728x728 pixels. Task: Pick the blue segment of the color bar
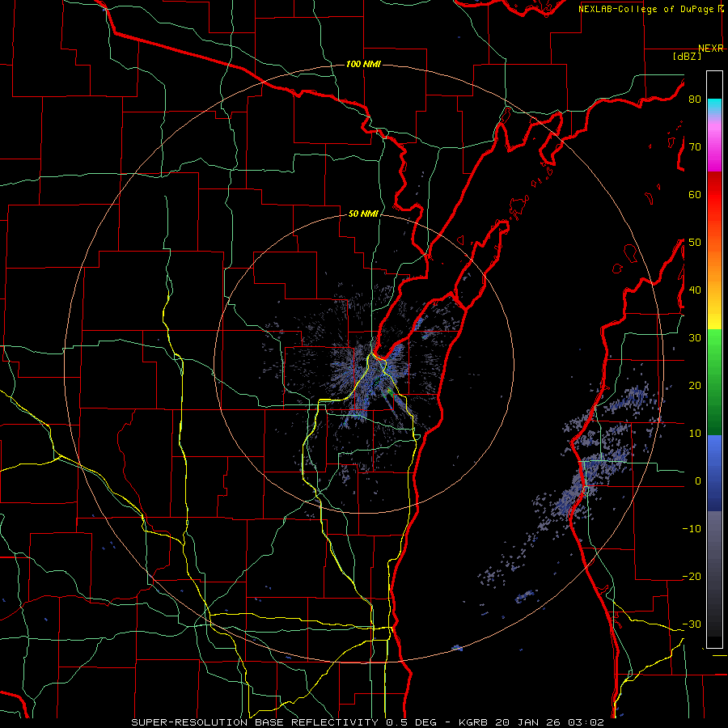tap(714, 472)
